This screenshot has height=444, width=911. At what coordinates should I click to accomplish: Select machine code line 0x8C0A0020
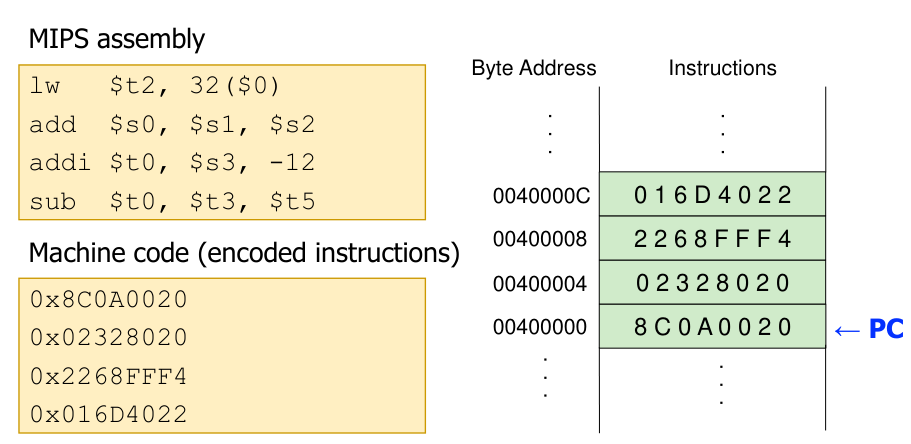click(108, 300)
